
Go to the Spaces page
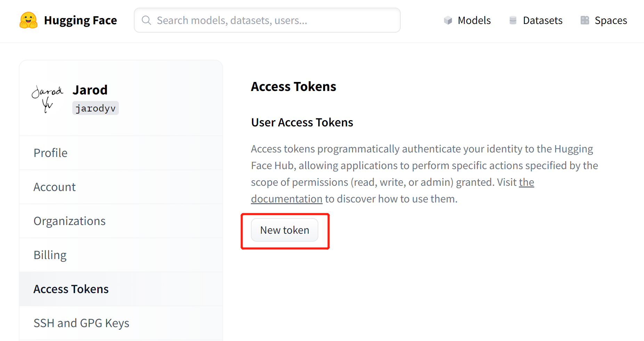pyautogui.click(x=604, y=20)
